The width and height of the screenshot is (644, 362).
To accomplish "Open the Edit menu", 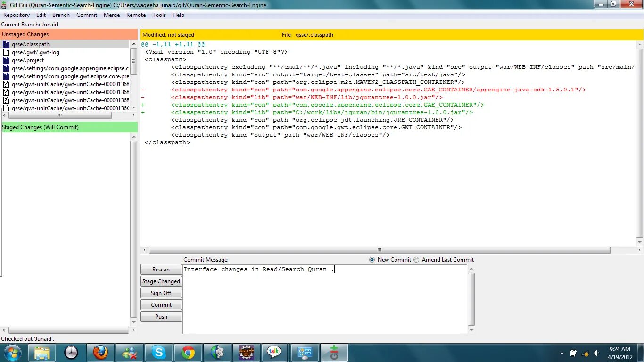I will tap(41, 15).
